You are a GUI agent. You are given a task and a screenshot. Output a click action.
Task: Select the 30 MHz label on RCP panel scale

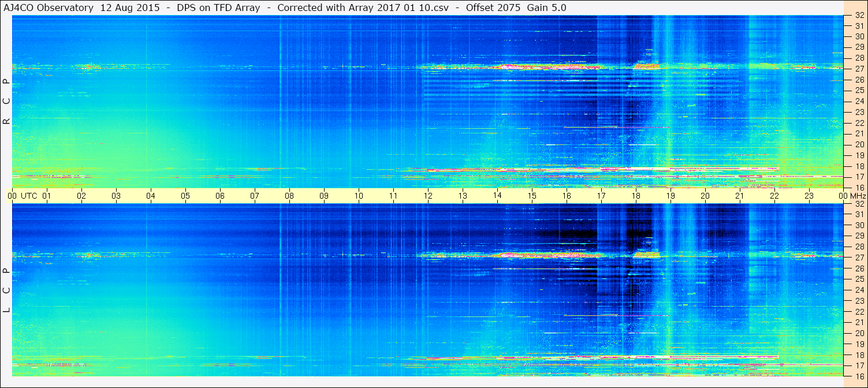pos(859,36)
